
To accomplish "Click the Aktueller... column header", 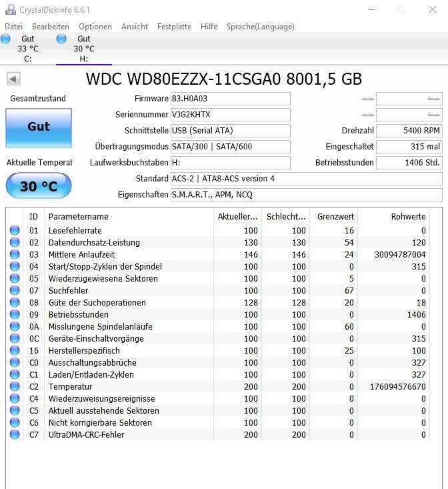I will click(238, 216).
